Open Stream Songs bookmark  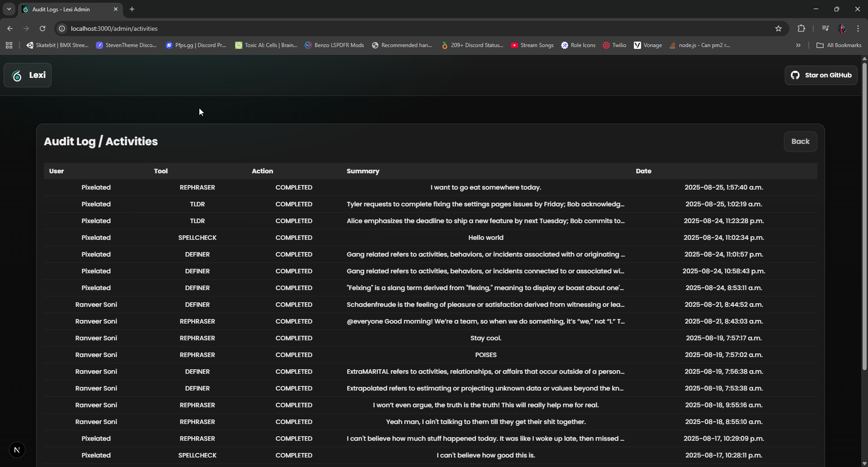[x=532, y=45]
